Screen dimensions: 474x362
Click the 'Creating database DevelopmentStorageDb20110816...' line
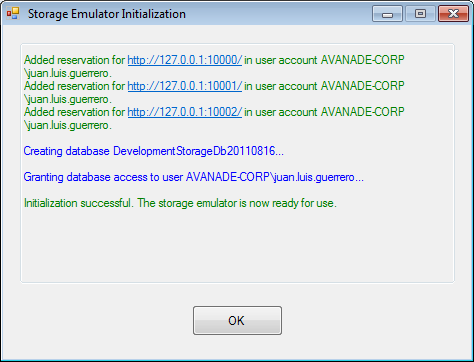pyautogui.click(x=154, y=151)
